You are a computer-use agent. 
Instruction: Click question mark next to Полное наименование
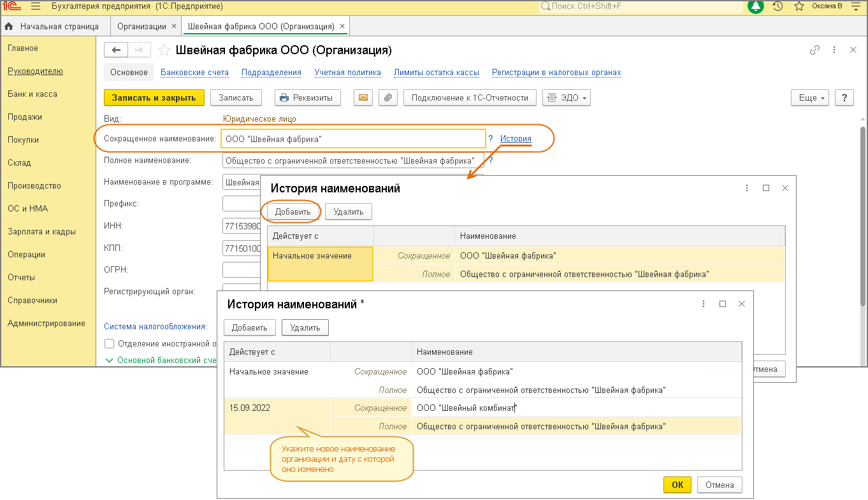pyautogui.click(x=491, y=161)
